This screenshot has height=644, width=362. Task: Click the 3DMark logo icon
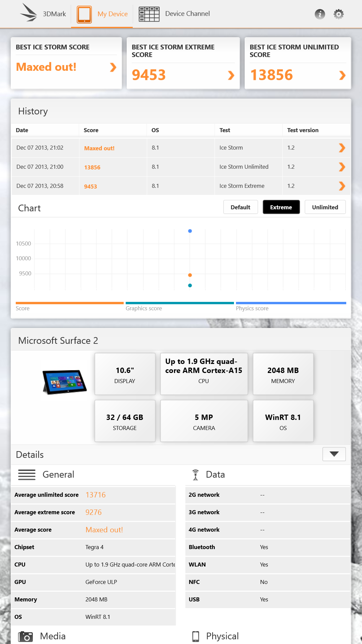[28, 13]
